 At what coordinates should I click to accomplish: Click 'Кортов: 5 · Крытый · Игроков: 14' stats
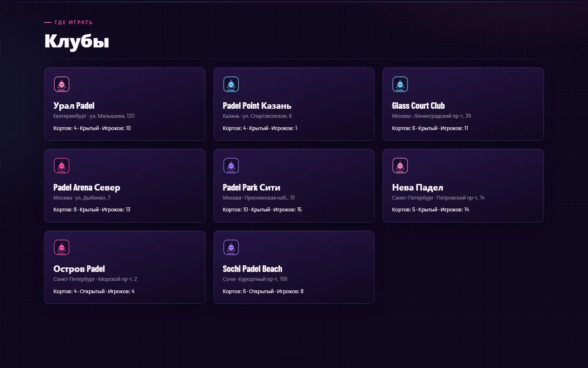[x=430, y=210]
